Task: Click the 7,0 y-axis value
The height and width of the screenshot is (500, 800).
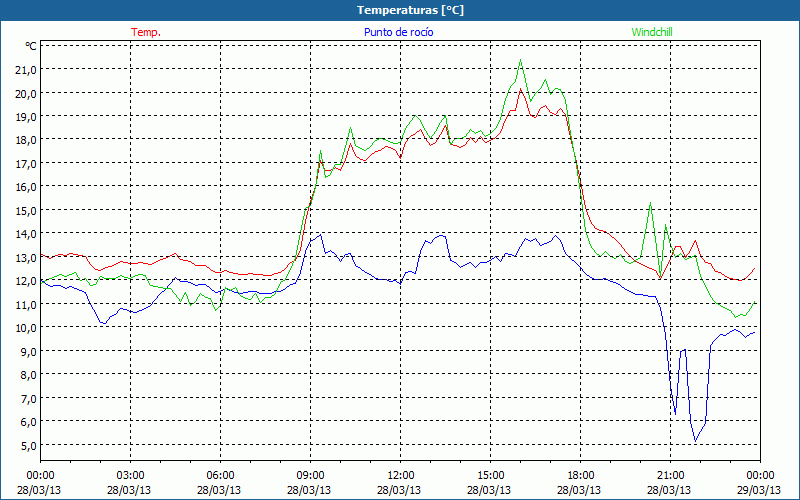Action: pos(29,398)
